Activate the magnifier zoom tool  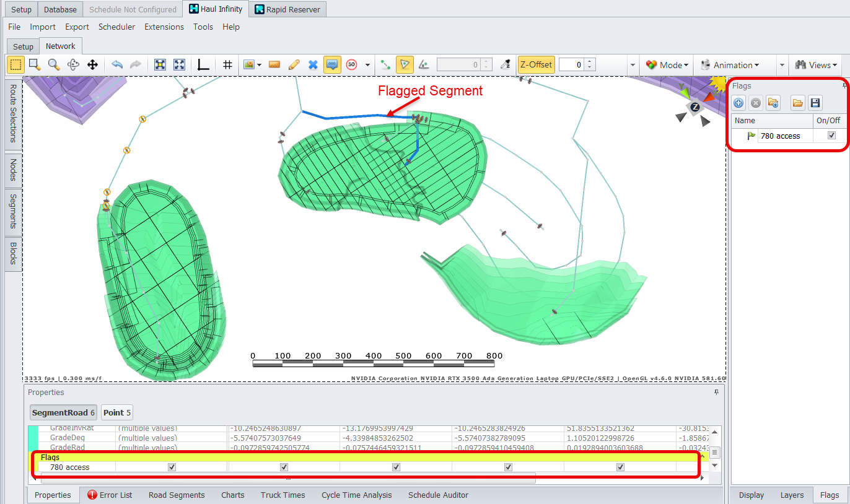(x=54, y=64)
